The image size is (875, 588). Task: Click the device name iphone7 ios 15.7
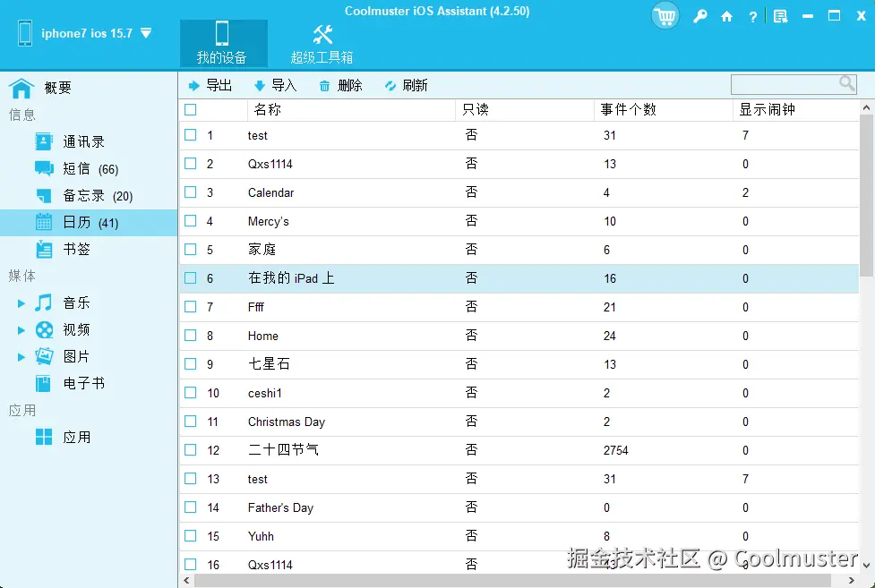click(87, 33)
